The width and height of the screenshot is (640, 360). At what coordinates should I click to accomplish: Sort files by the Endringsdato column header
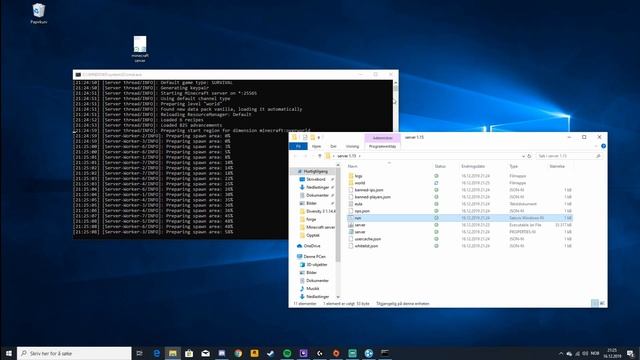[473, 166]
